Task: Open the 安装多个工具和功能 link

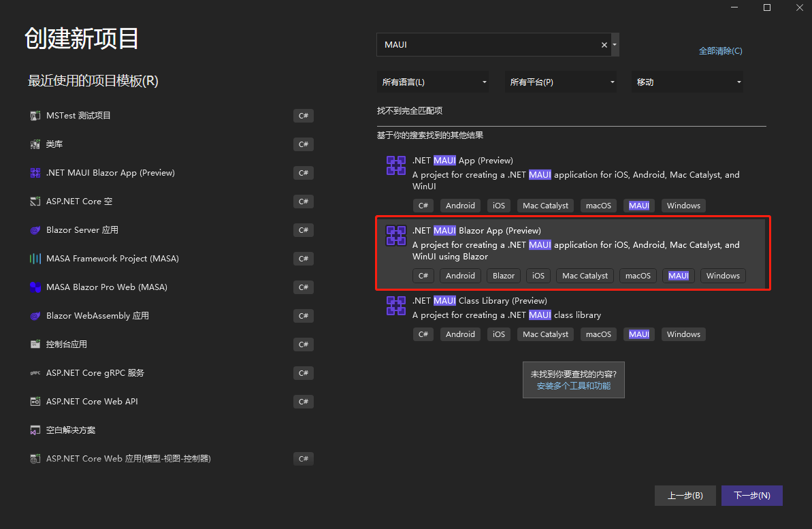Action: click(x=573, y=386)
